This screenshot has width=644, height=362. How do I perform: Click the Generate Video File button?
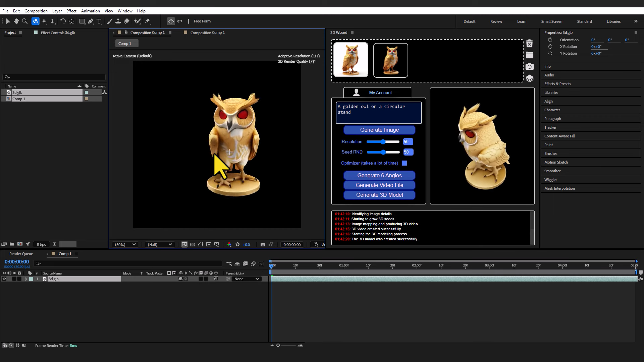tap(379, 185)
